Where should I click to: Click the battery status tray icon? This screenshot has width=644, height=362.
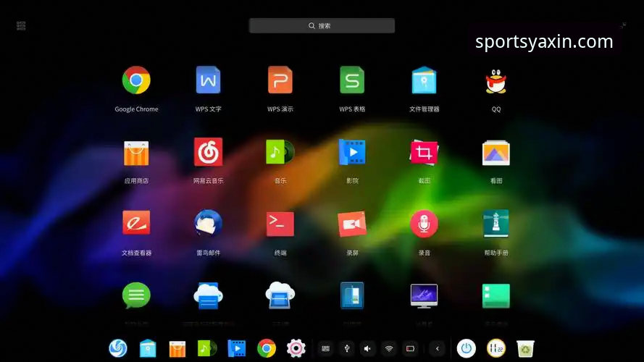point(410,349)
